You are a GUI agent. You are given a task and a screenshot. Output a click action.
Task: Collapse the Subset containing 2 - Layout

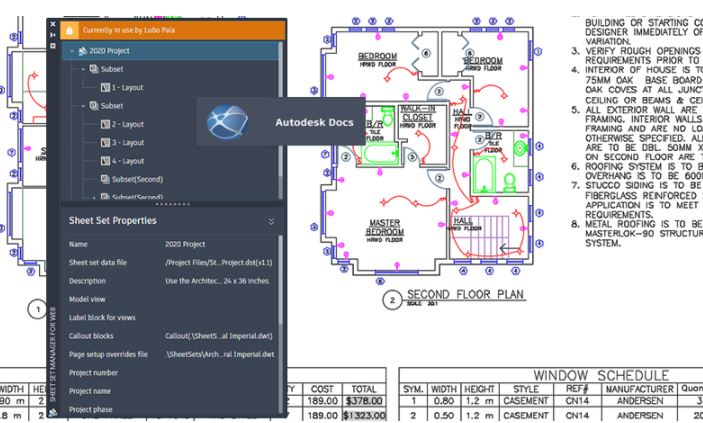coord(83,106)
